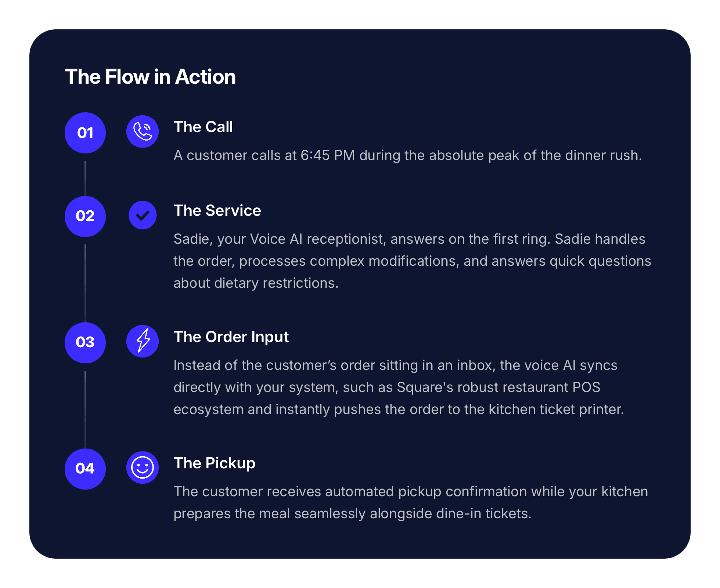Select step number 04 circle
This screenshot has width=720, height=588.
coord(85,469)
